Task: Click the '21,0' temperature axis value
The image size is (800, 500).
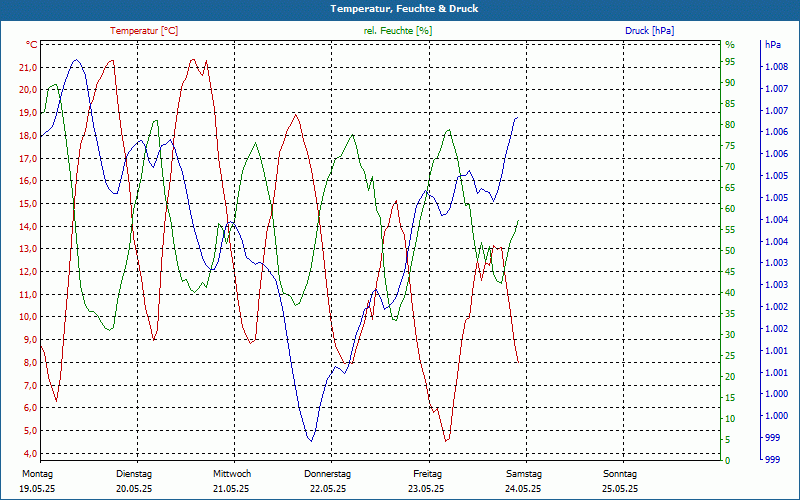Action: (29, 67)
